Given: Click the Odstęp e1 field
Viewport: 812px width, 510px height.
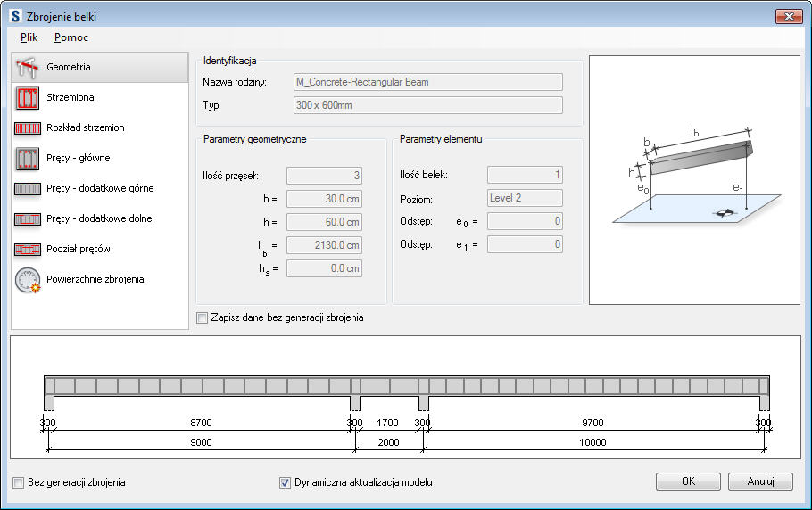Looking at the screenshot, I should click(x=525, y=244).
